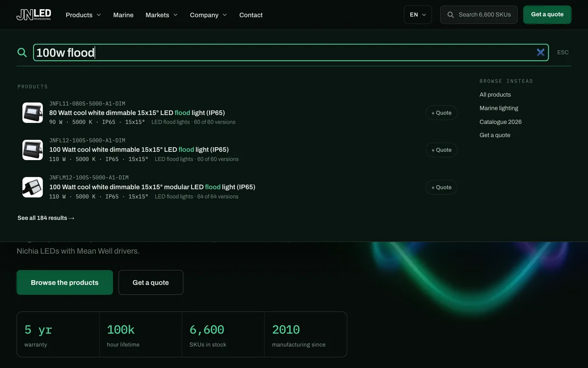Expand the Products menu
The width and height of the screenshot is (588, 368).
tap(83, 15)
